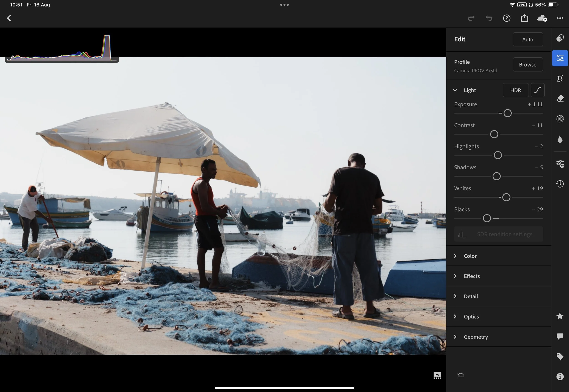Toggle the tone curve button
569x392 pixels.
pos(537,90)
